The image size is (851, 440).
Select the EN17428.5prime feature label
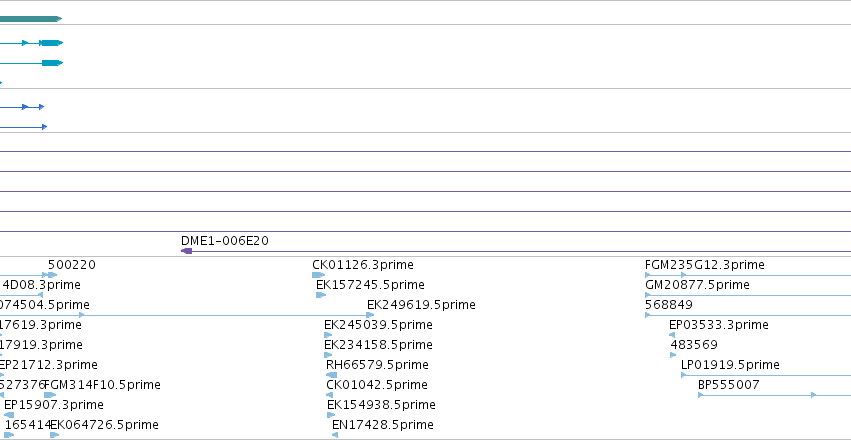pyautogui.click(x=383, y=425)
